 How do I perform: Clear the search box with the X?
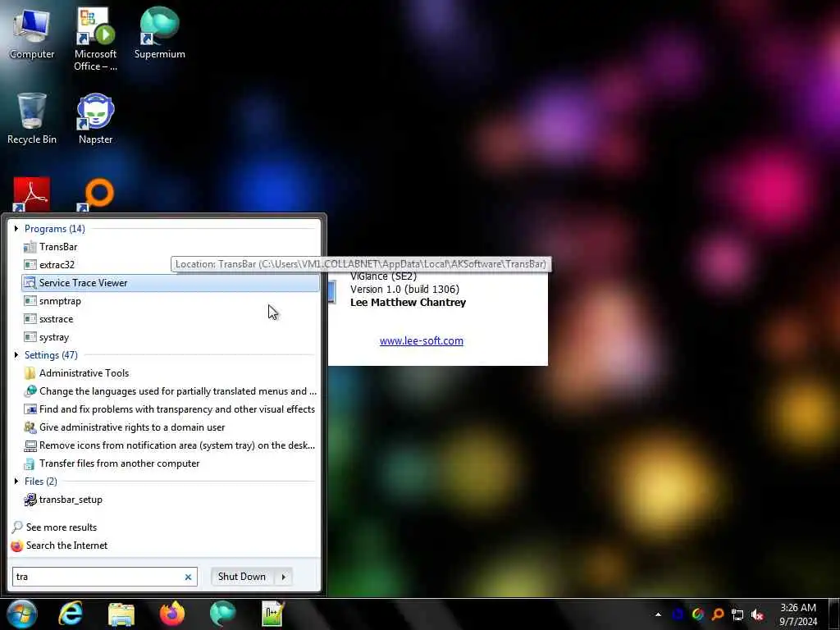pyautogui.click(x=188, y=577)
